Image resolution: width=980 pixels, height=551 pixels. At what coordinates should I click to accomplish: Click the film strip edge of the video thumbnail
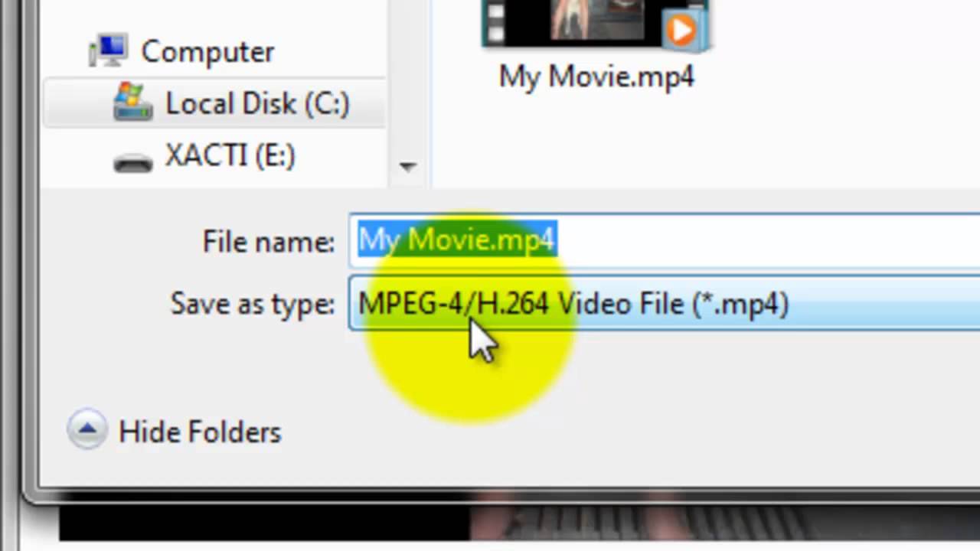(495, 21)
